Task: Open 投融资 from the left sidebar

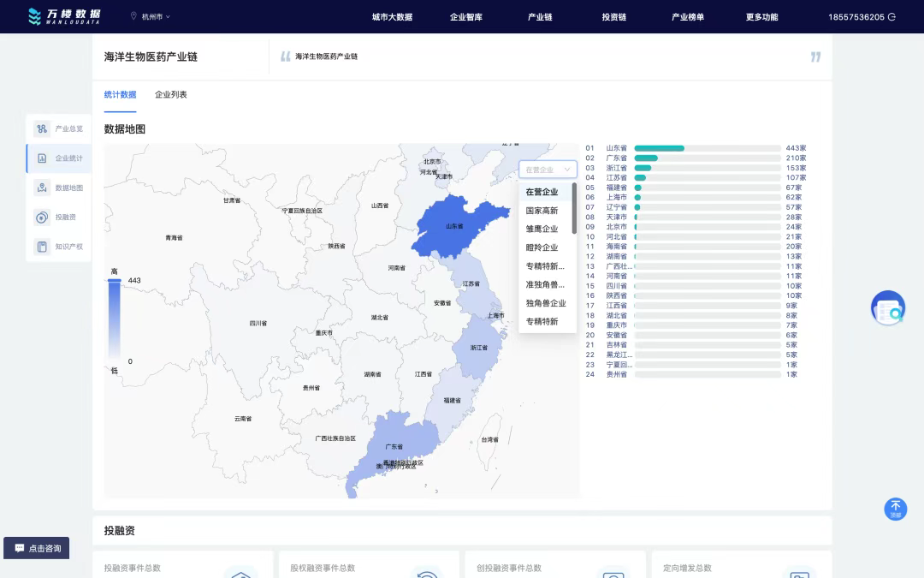Action: pyautogui.click(x=59, y=217)
